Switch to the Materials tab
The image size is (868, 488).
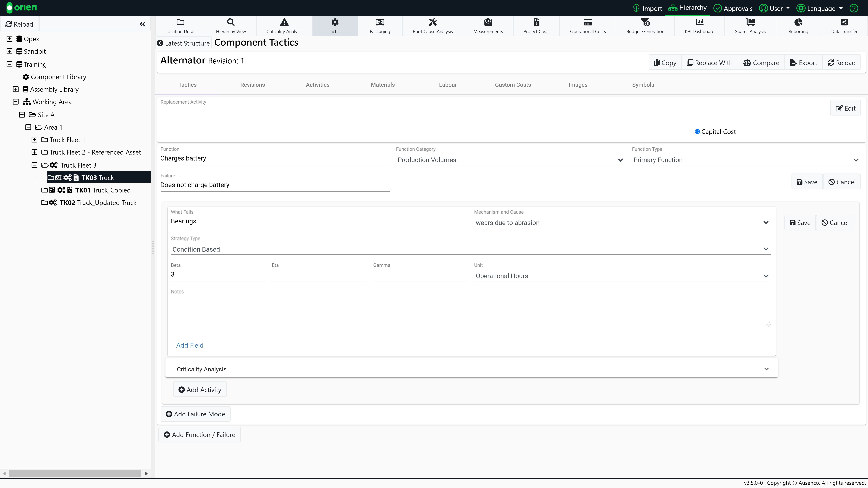click(x=382, y=85)
